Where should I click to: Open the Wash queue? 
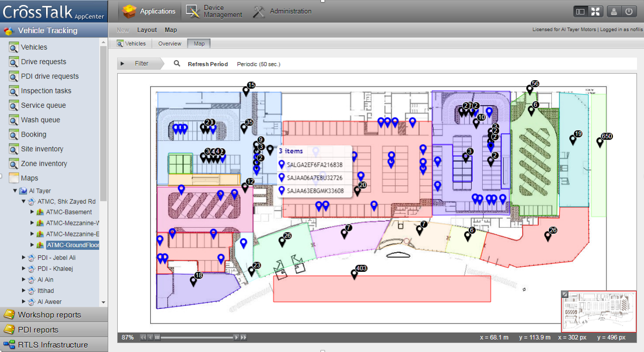[x=41, y=120]
